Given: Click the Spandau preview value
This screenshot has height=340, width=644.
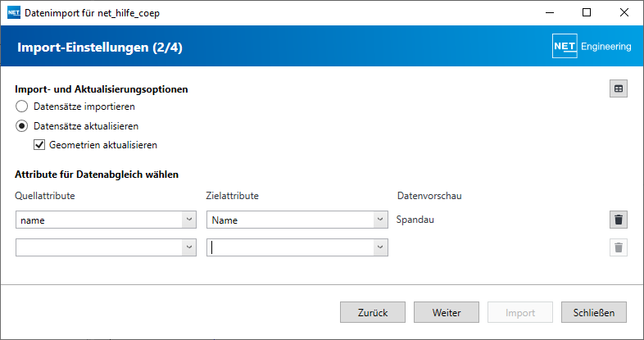Looking at the screenshot, I should (415, 220).
